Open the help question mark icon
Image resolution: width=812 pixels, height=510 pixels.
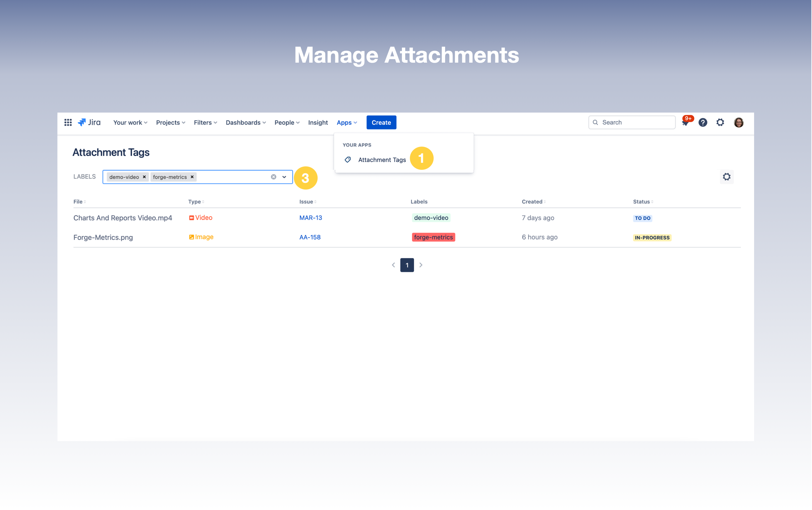click(x=703, y=122)
